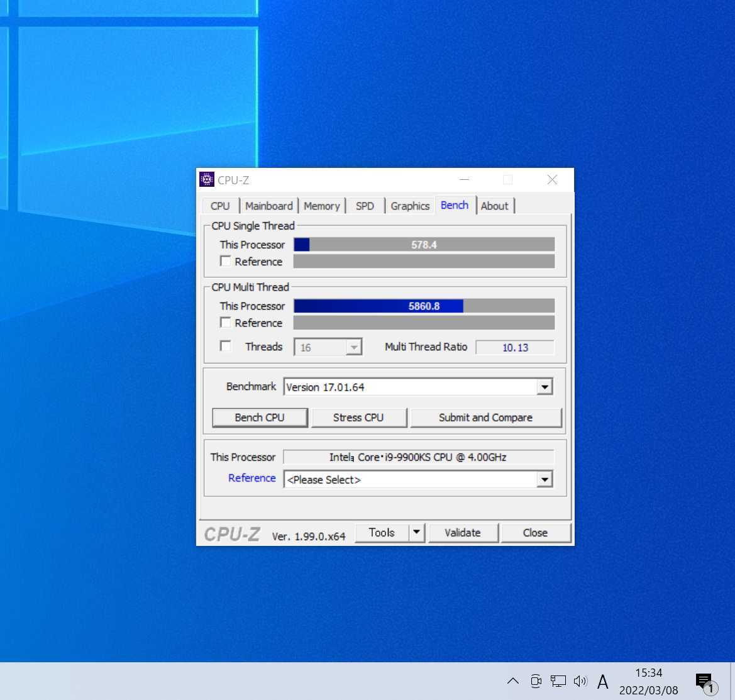Open the taskbar clock showing 15:34
Image resolution: width=735 pixels, height=700 pixels.
click(x=649, y=681)
